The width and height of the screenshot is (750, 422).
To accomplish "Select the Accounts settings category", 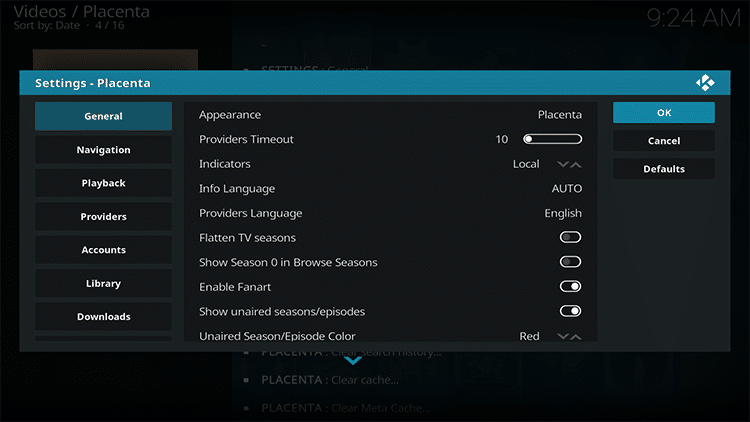I will tap(103, 250).
